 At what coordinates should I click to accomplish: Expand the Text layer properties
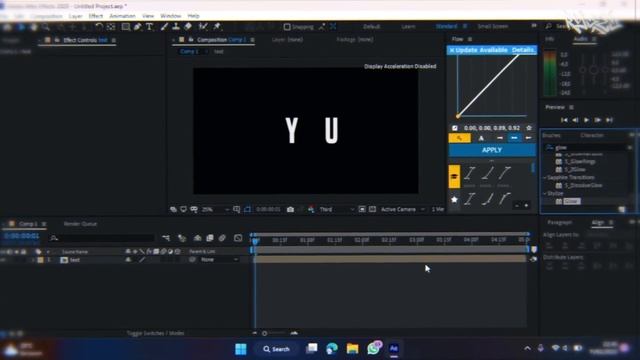(33, 260)
